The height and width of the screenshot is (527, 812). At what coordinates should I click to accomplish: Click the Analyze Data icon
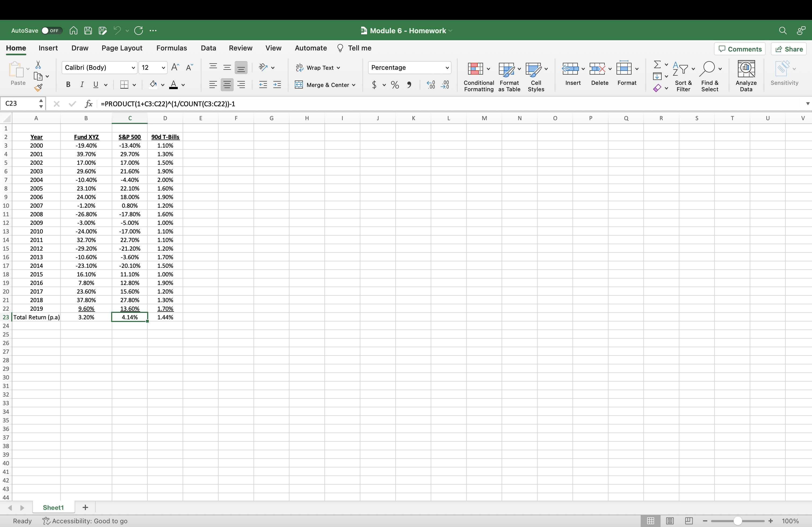[746, 68]
